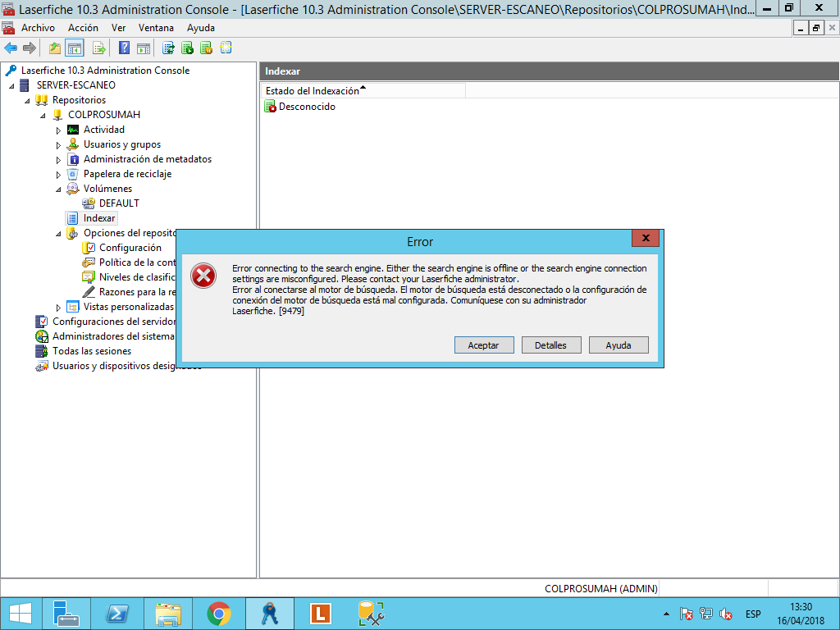Image resolution: width=840 pixels, height=630 pixels.
Task: Go back with the blue arrow
Action: click(11, 48)
